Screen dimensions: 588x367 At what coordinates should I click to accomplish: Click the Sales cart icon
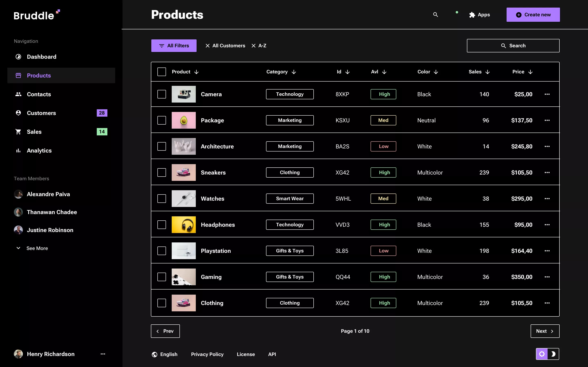coord(18,132)
